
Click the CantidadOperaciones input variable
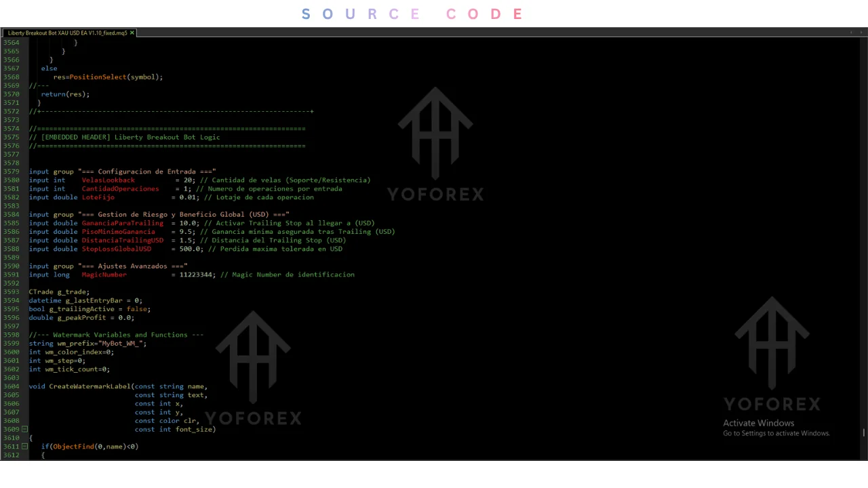pyautogui.click(x=121, y=189)
